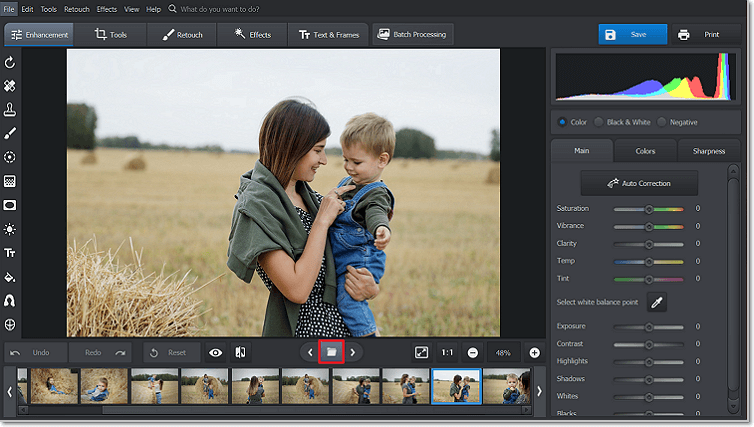This screenshot has height=427, width=754.
Task: Select the rotate tool in left sidebar
Action: tap(10, 63)
